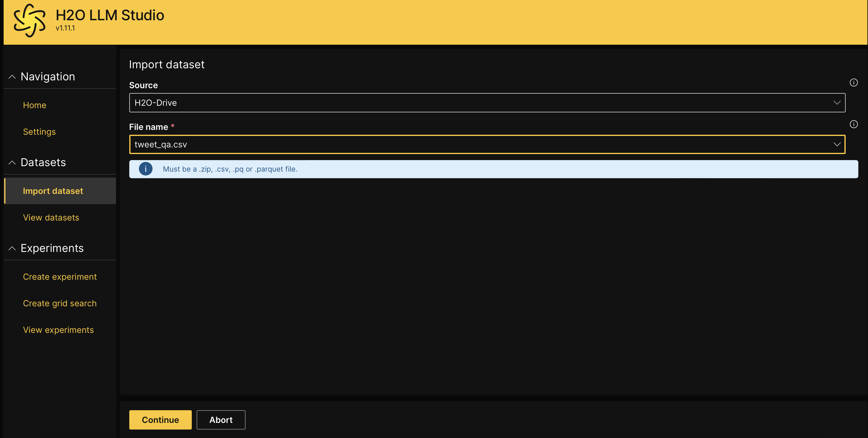Click the blue info icon in hint box

[x=146, y=169]
